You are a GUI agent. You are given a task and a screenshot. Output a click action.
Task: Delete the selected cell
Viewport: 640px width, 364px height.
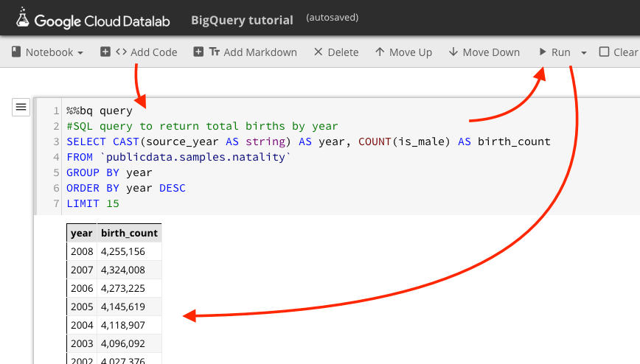[x=336, y=52]
